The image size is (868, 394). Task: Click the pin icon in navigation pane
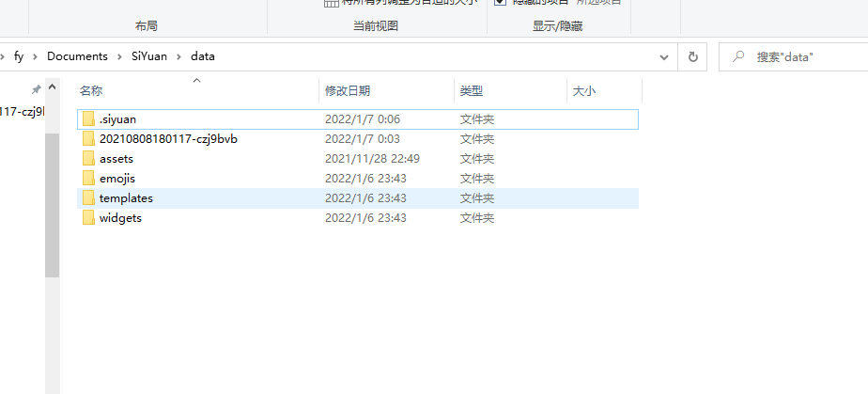click(x=36, y=88)
